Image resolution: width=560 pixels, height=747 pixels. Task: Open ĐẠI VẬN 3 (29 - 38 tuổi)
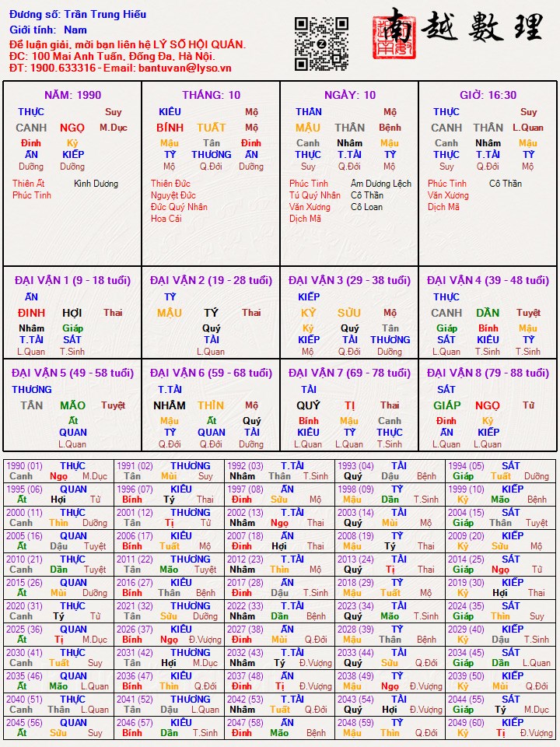coord(349,280)
